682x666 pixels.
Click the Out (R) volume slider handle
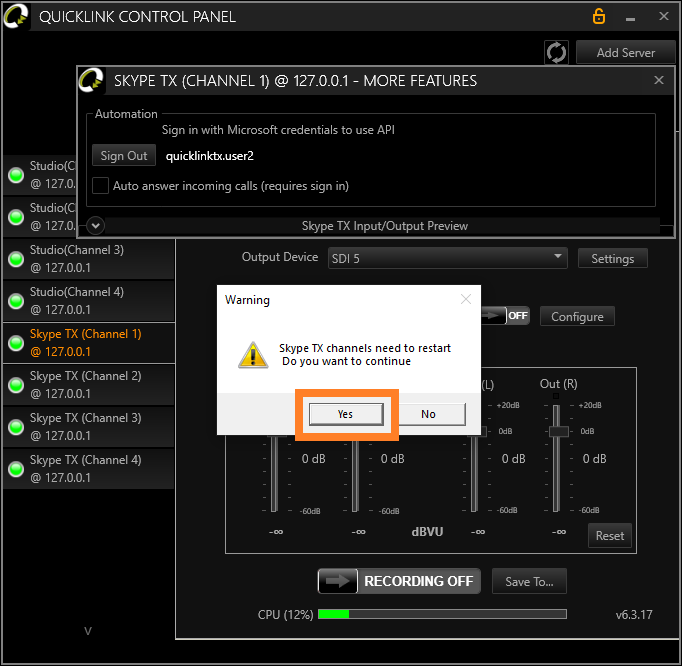pyautogui.click(x=558, y=431)
